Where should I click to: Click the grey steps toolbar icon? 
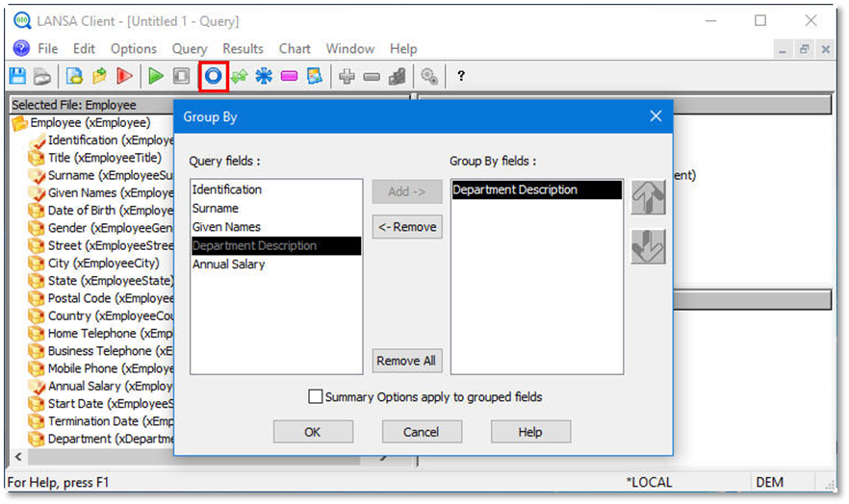pyautogui.click(x=398, y=76)
